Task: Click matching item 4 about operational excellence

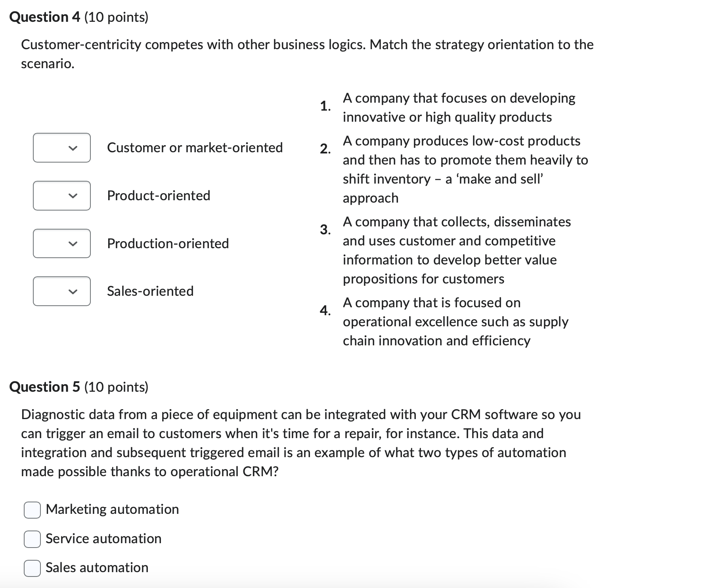Action: (x=455, y=322)
